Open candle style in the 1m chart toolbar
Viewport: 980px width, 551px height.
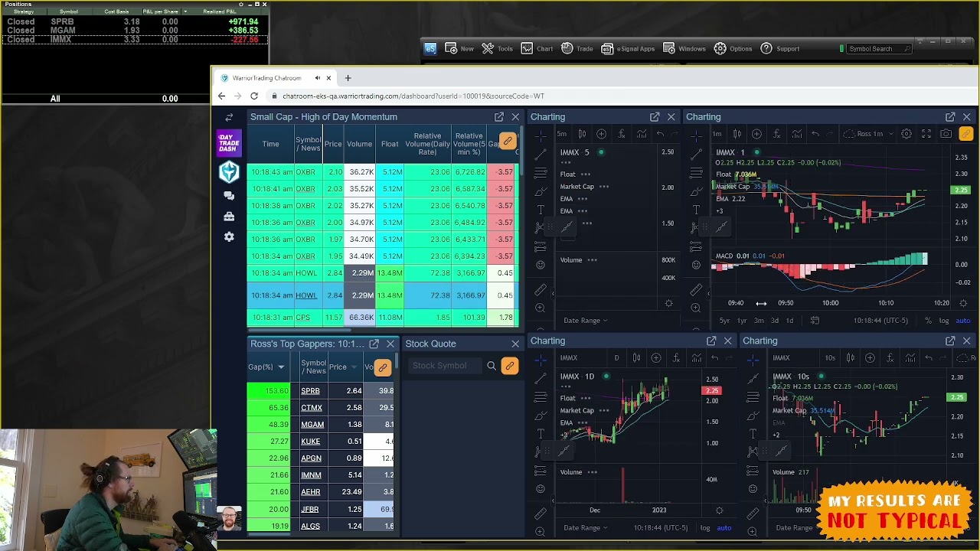click(x=737, y=134)
